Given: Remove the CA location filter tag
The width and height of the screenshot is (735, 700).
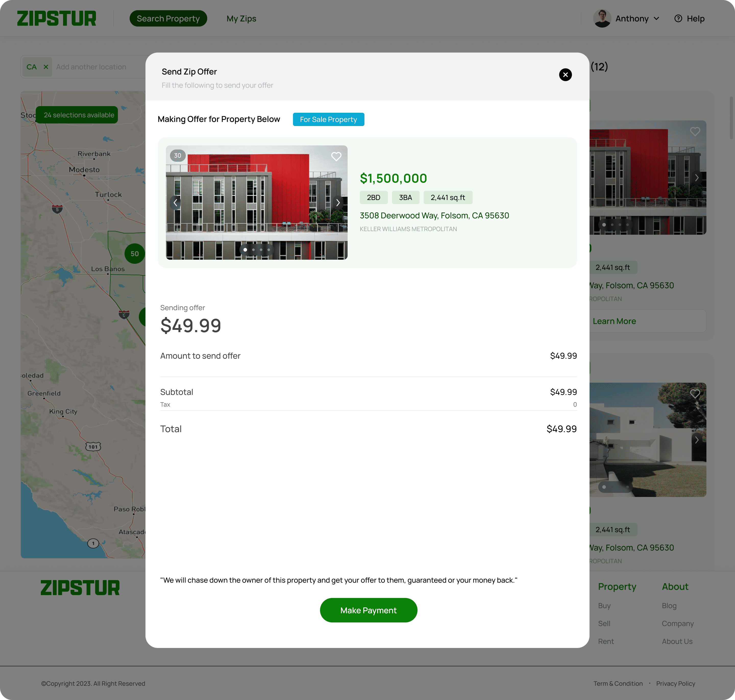Looking at the screenshot, I should pyautogui.click(x=46, y=67).
